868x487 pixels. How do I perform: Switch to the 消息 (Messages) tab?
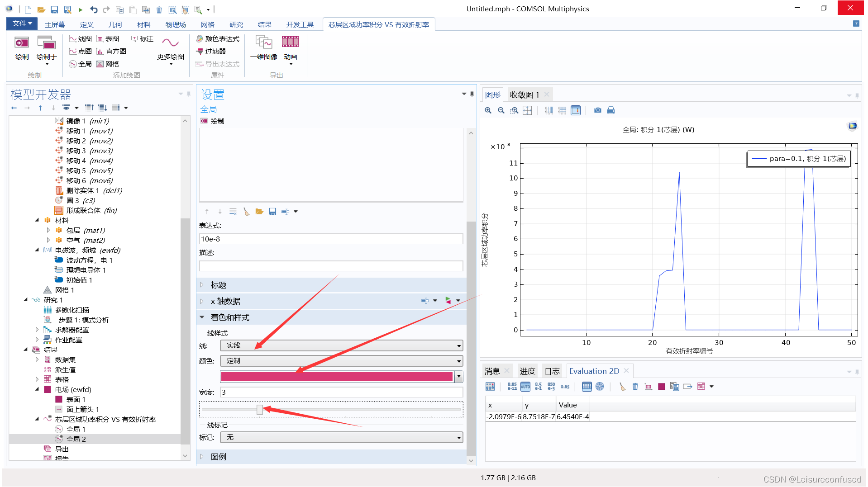tap(492, 371)
